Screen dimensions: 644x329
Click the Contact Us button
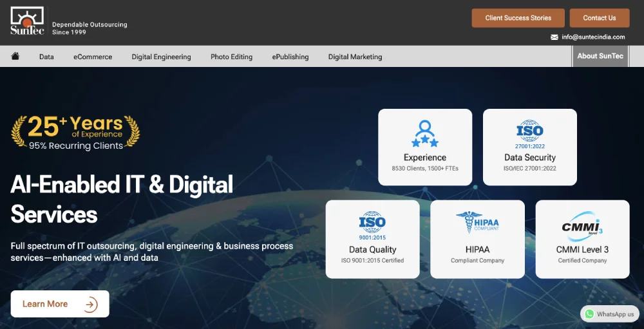click(x=599, y=18)
